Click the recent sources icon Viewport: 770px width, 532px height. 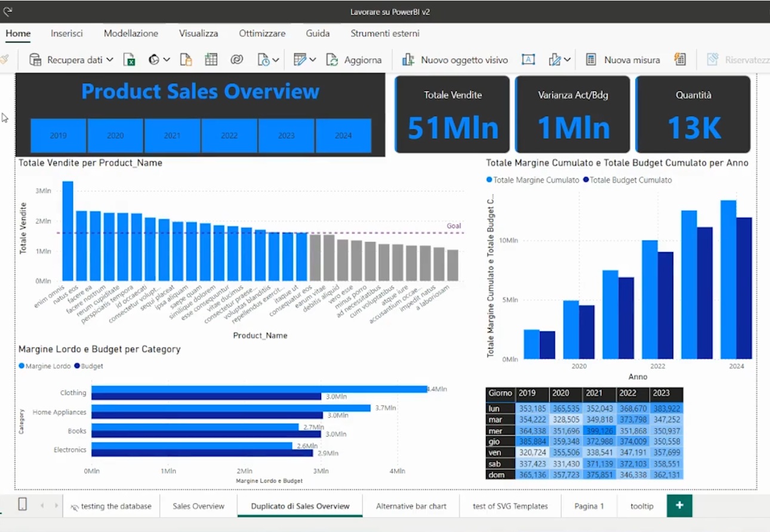tap(263, 60)
